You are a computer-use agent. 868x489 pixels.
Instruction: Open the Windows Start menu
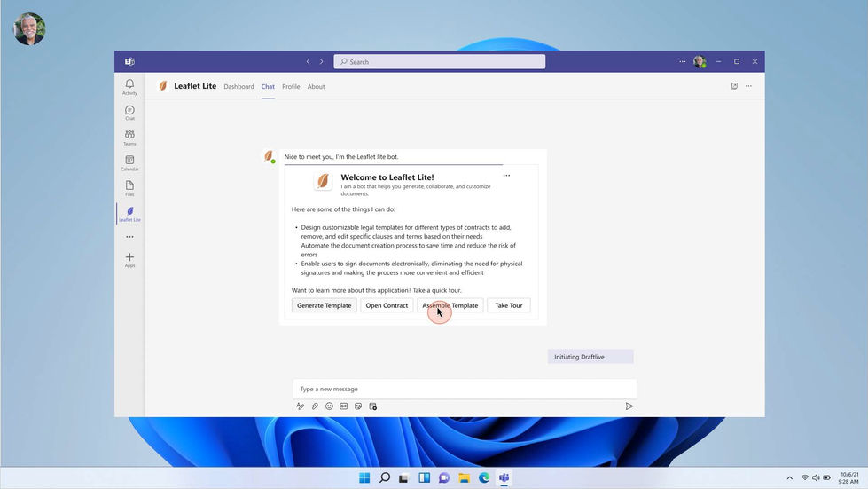point(364,477)
